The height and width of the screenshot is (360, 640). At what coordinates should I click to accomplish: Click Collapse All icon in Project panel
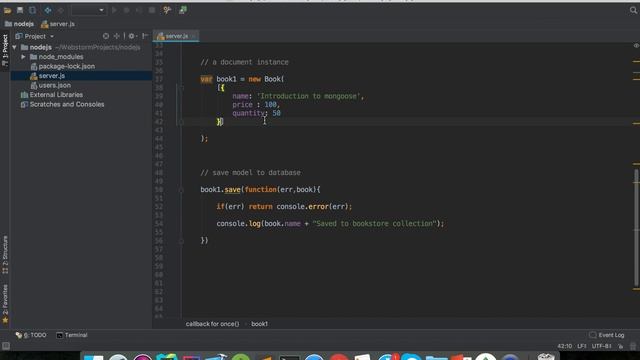pos(117,36)
